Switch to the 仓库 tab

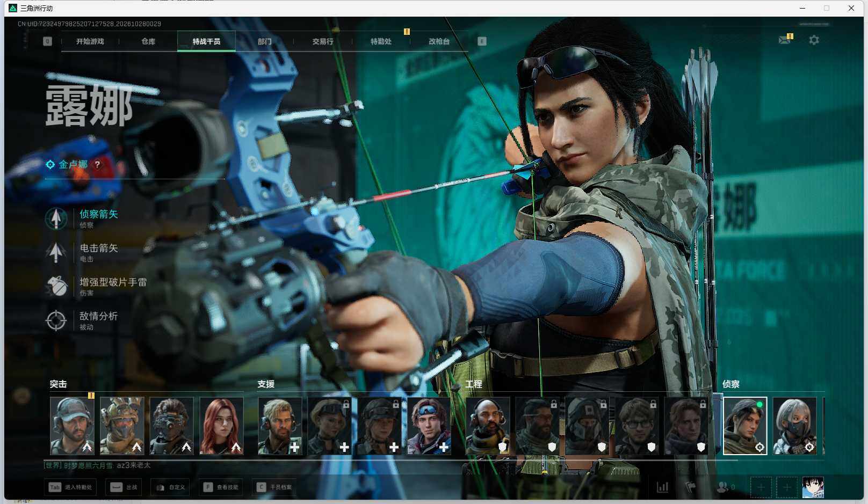click(148, 41)
